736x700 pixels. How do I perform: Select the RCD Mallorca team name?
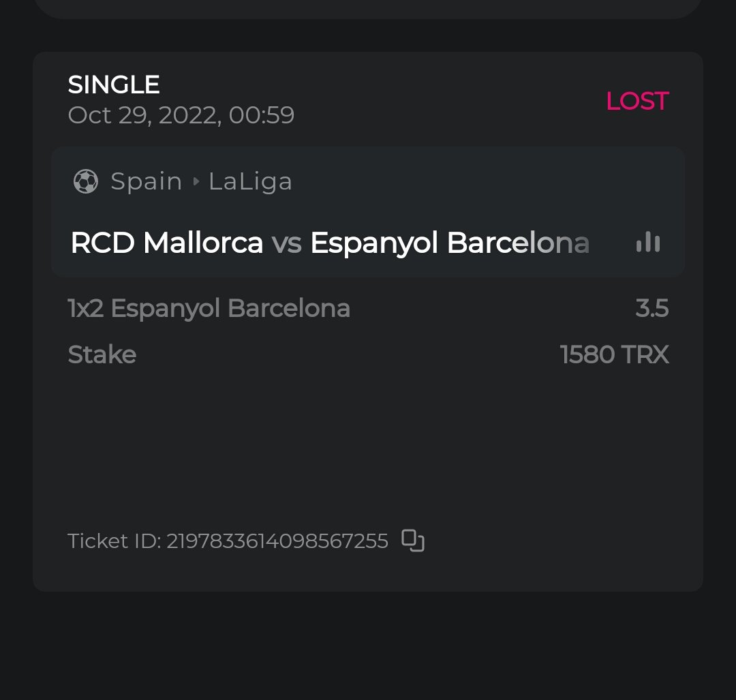coord(167,243)
